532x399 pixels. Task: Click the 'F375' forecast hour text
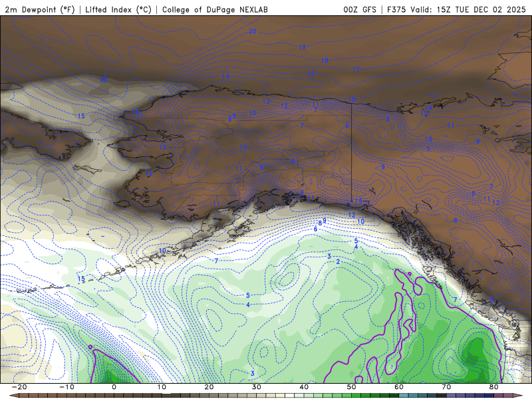[396, 10]
